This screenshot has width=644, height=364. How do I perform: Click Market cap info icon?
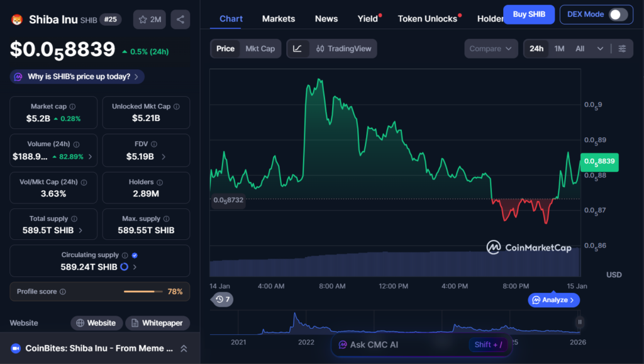pyautogui.click(x=72, y=107)
